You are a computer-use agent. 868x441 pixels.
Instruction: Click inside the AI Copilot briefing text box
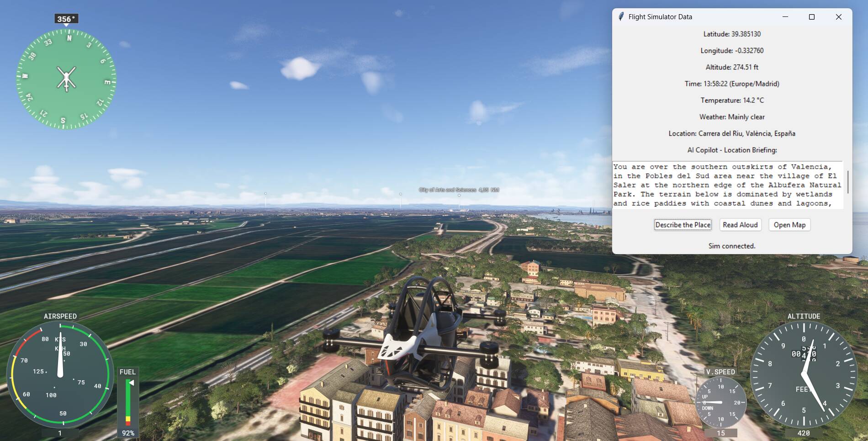(728, 185)
